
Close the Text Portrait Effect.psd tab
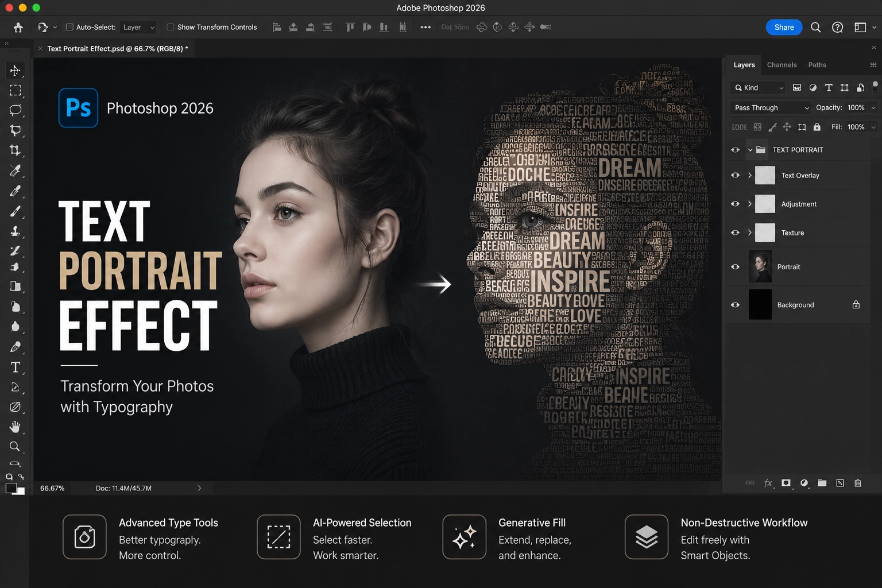(40, 49)
